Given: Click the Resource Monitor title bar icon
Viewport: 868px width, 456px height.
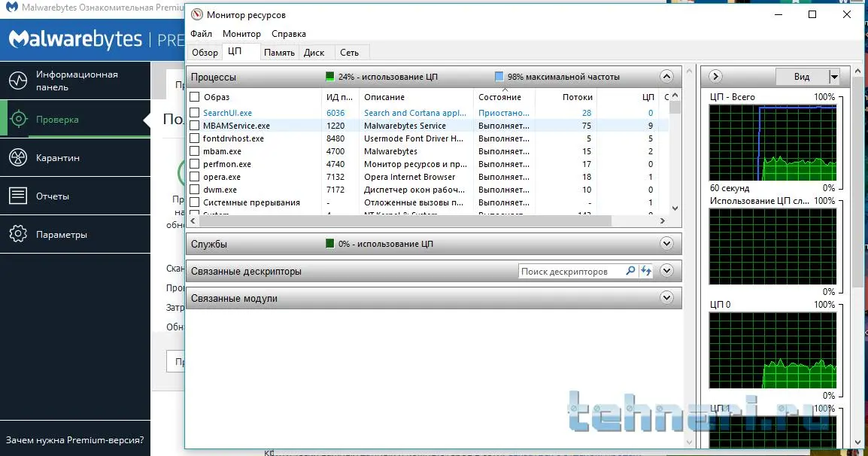Looking at the screenshot, I should coord(196,15).
